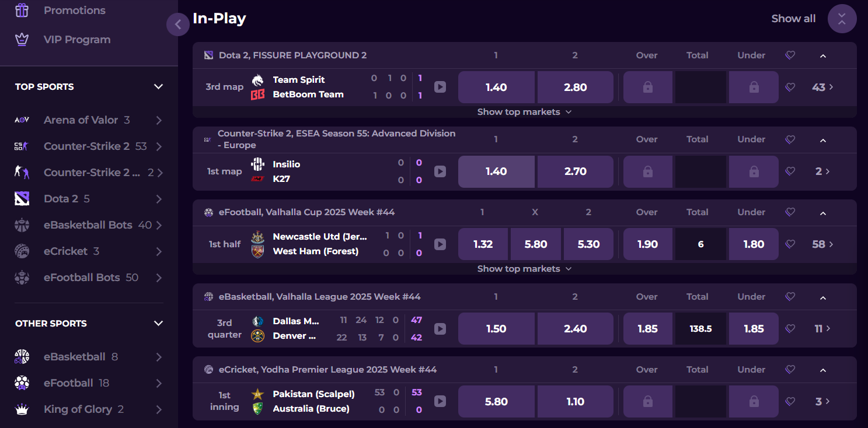Screen dimensions: 868x428
Task: Select the Arena of Valor icon
Action: [x=22, y=120]
